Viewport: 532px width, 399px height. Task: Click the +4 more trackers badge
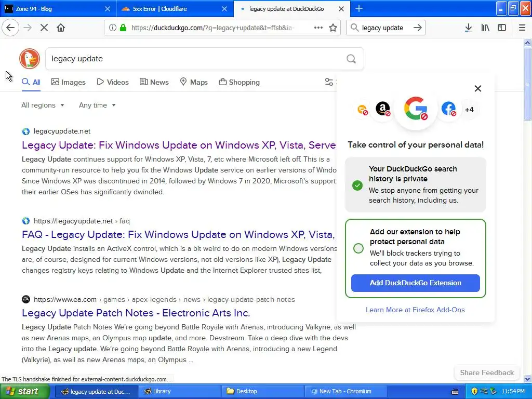(469, 110)
